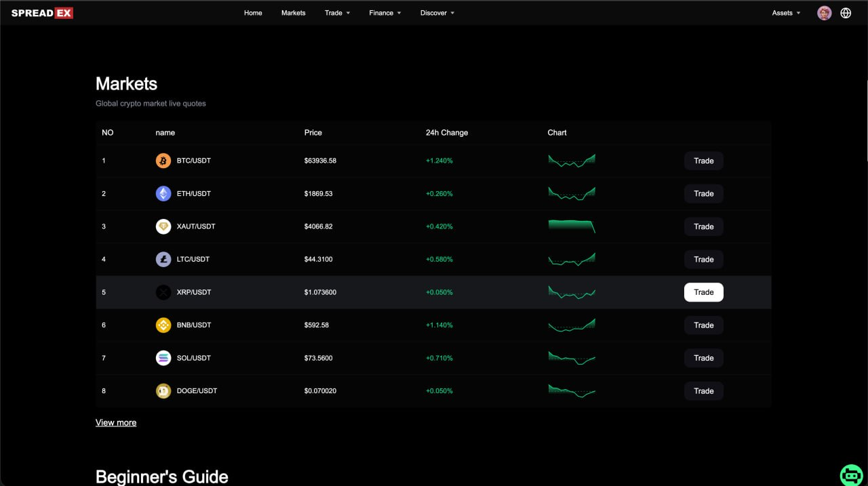The width and height of the screenshot is (868, 486).
Task: Open the BNB/USDT mini chart
Action: tap(572, 325)
